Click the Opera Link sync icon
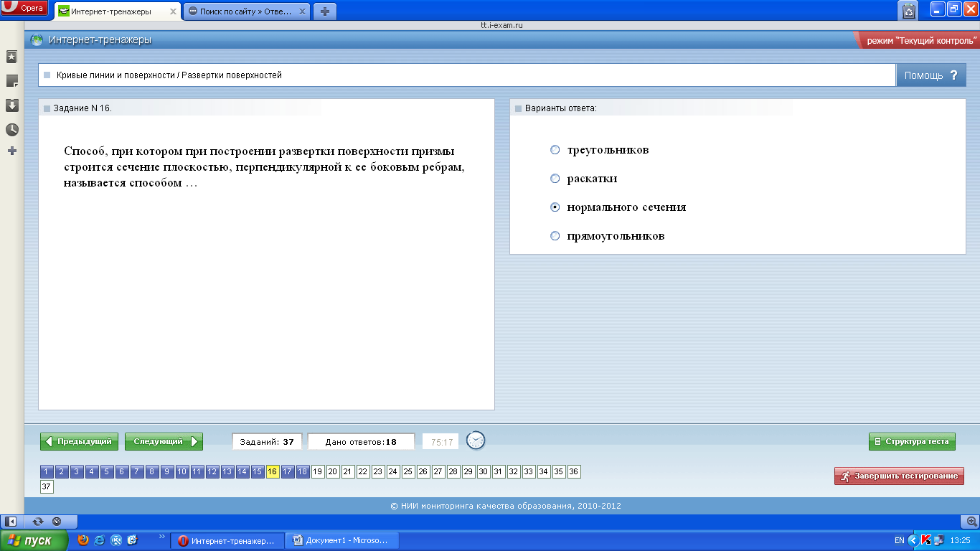 click(x=38, y=522)
